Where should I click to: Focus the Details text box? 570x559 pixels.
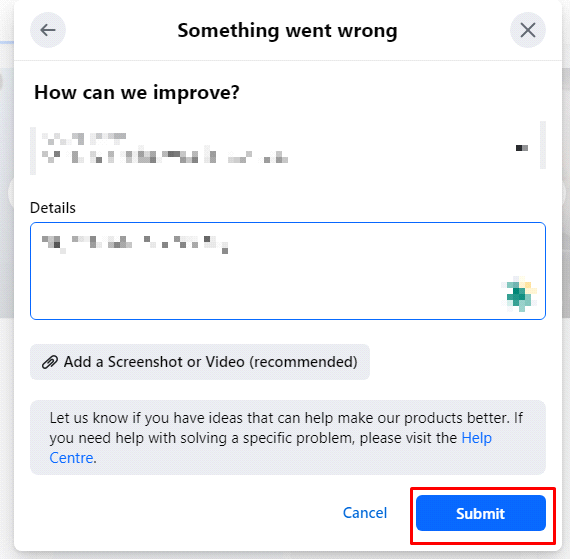[x=288, y=271]
